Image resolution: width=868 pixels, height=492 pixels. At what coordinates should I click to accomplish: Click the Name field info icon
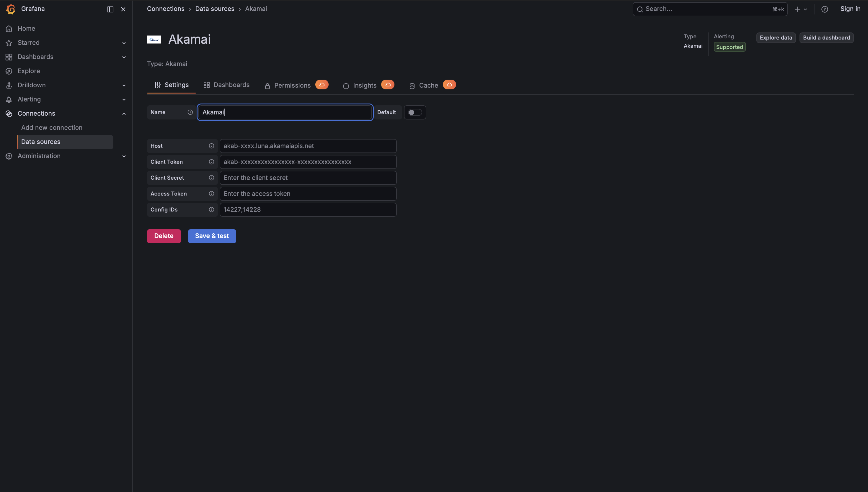tap(190, 112)
